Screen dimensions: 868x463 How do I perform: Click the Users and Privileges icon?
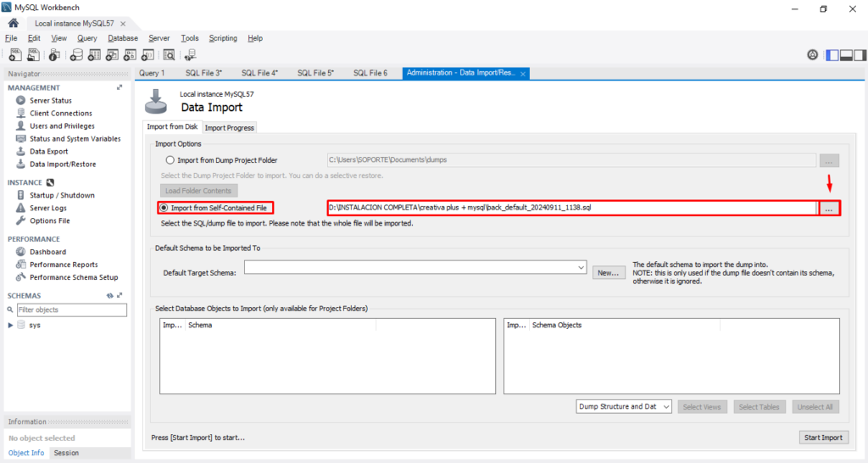point(20,126)
